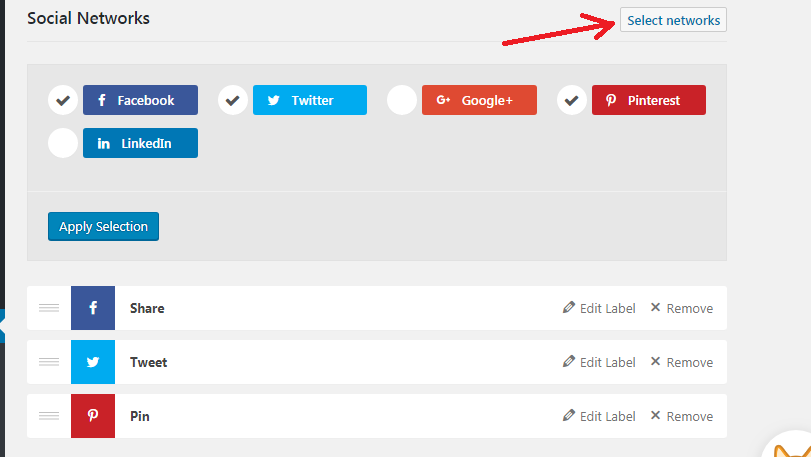Grab the drag handle of Share row
Image resolution: width=811 pixels, height=457 pixels.
(49, 308)
